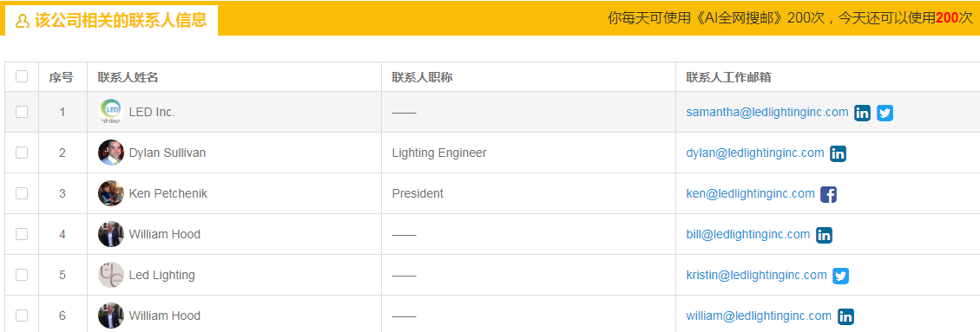Click the ken@ledlightinginc.com email link
Image resolution: width=980 pixels, height=332 pixels.
(x=751, y=193)
